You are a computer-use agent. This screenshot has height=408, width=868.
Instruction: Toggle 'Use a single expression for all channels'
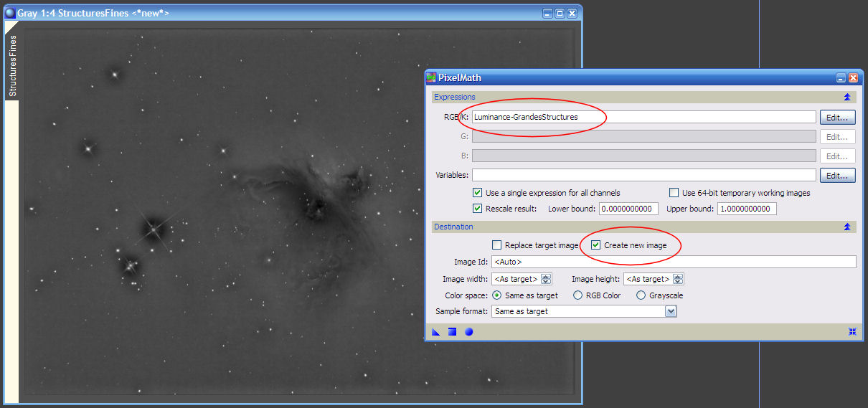click(x=478, y=193)
